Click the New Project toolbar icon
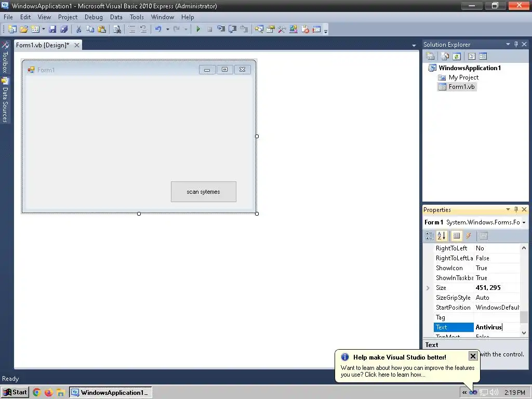The image size is (532, 399). [12, 29]
